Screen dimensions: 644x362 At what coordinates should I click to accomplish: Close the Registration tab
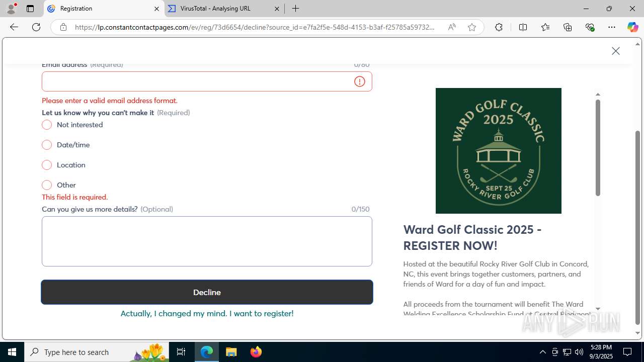click(156, 9)
